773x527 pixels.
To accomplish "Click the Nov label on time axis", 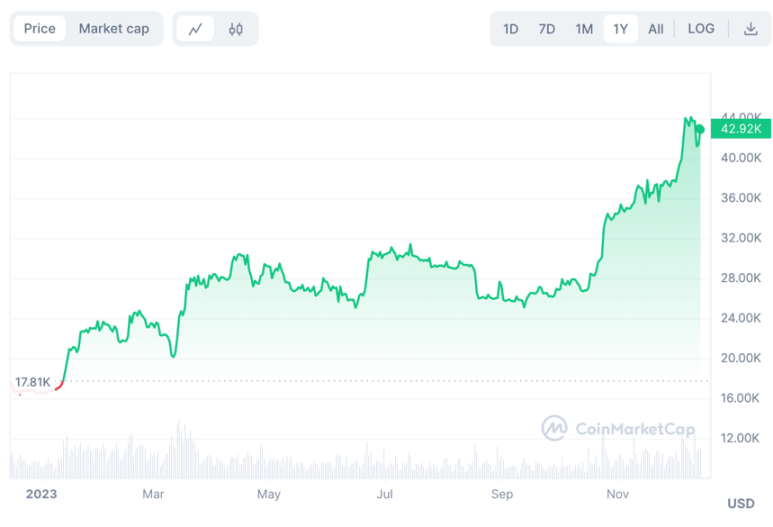I will 617,494.
